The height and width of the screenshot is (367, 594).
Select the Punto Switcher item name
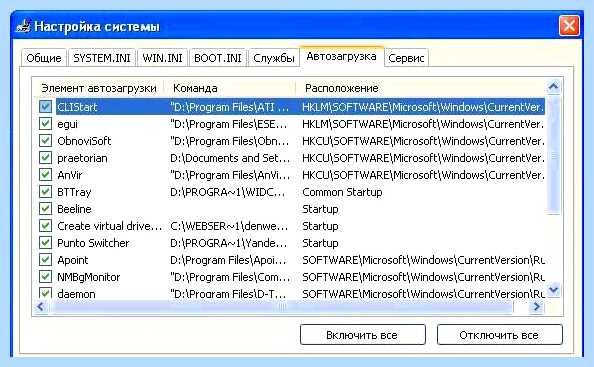(x=93, y=243)
